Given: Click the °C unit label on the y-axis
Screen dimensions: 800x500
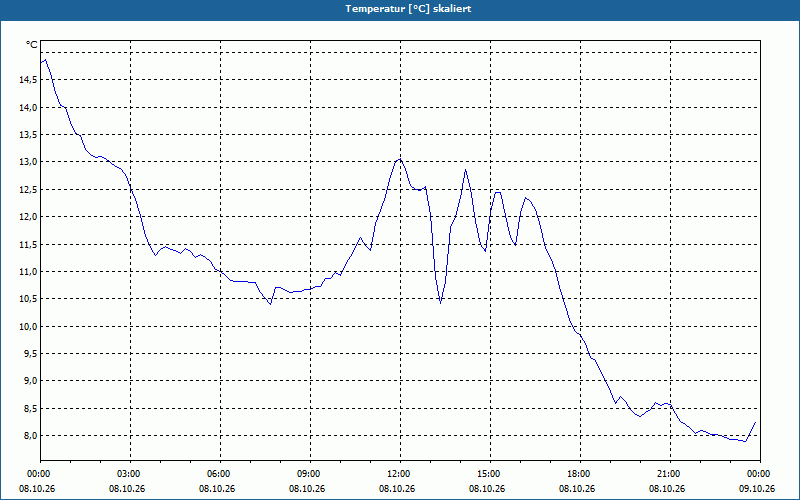Looking at the screenshot, I should coord(32,45).
